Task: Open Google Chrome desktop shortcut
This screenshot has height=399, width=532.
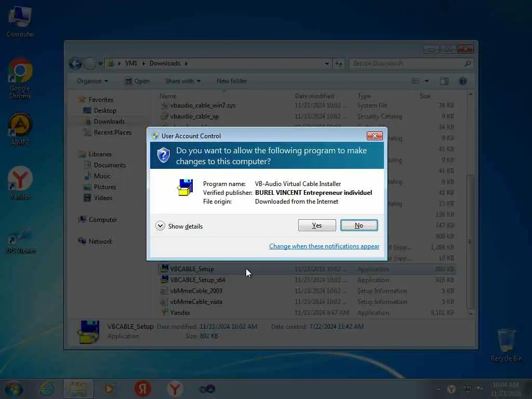Action: [20, 79]
